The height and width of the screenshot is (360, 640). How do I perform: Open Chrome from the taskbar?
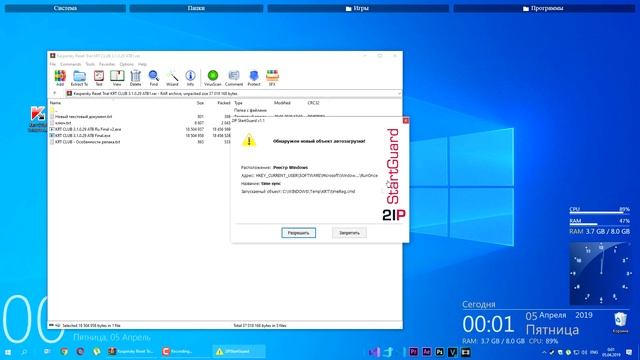64,351
